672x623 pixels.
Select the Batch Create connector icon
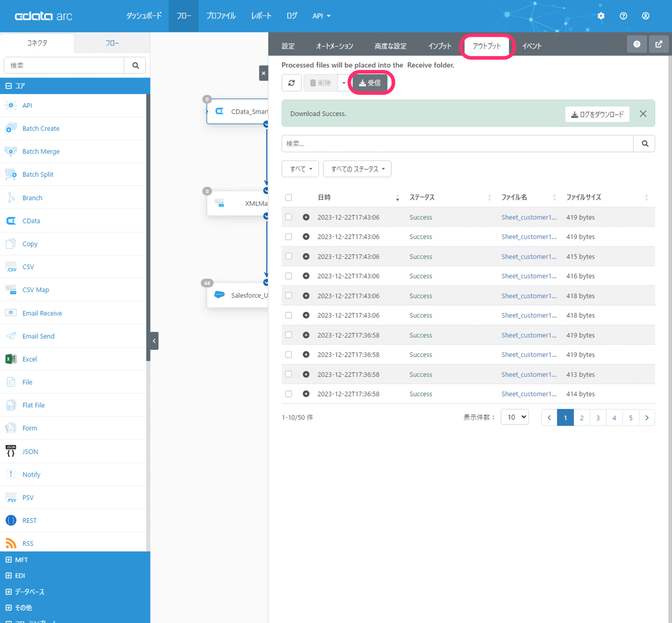[x=11, y=128]
